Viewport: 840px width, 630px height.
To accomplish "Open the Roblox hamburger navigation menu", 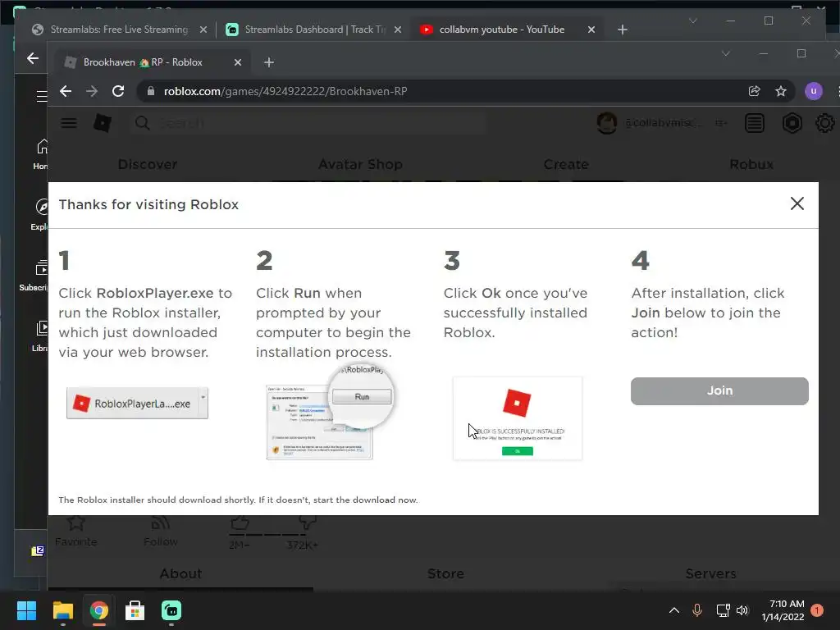I will tap(69, 123).
